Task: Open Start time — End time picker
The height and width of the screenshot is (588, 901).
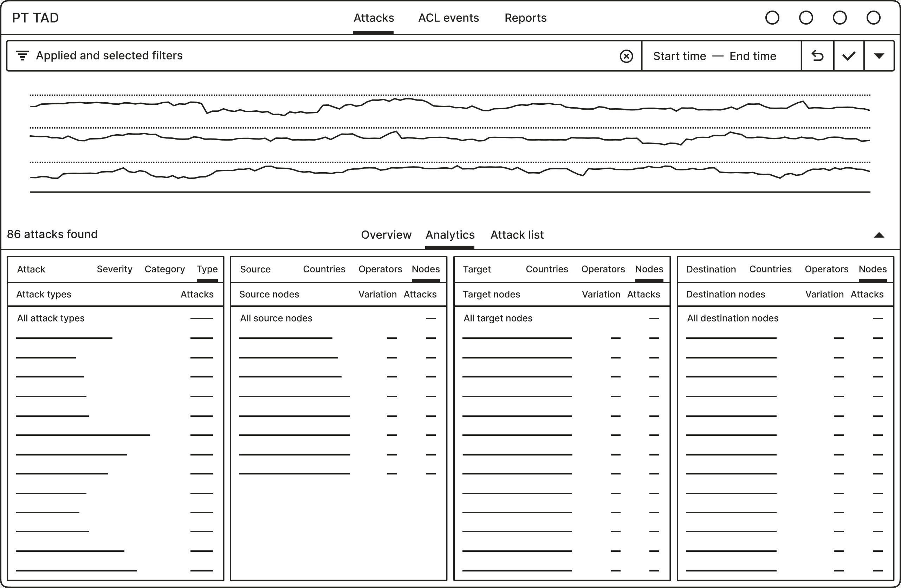Action: (x=714, y=56)
